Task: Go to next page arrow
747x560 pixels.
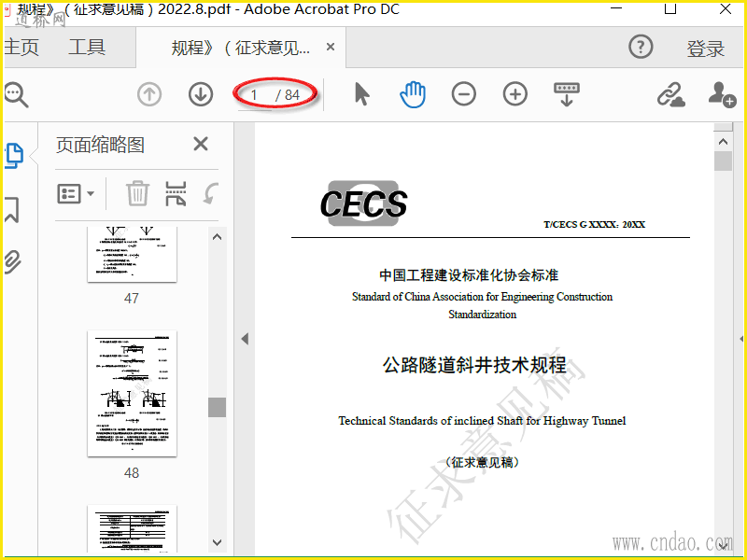Action: coord(201,94)
